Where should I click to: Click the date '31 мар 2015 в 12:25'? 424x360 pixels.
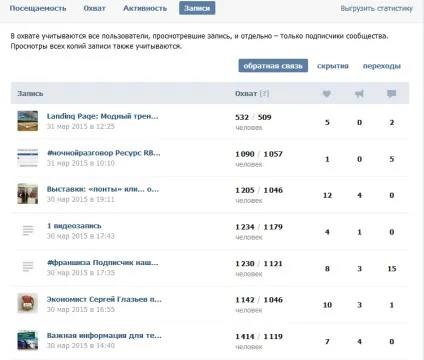81,127
